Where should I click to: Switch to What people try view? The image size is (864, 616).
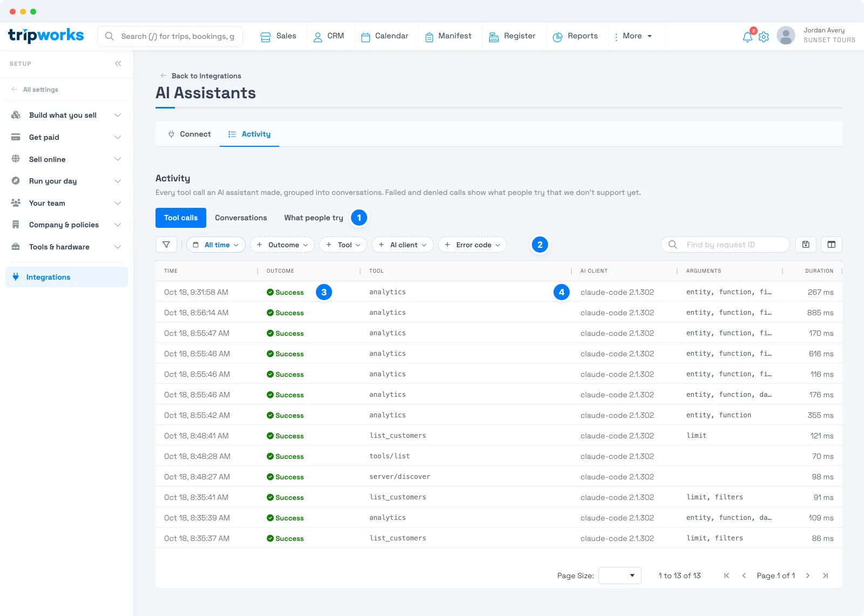click(x=314, y=218)
